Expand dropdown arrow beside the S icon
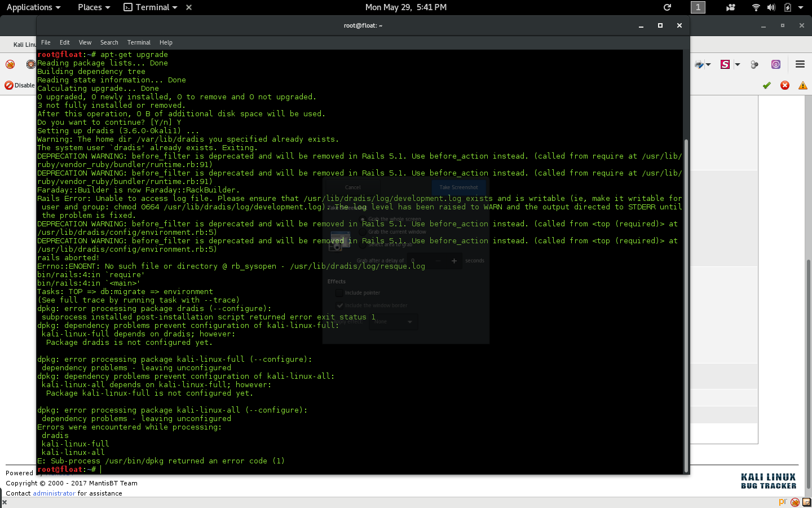This screenshot has width=812, height=508. click(x=737, y=64)
